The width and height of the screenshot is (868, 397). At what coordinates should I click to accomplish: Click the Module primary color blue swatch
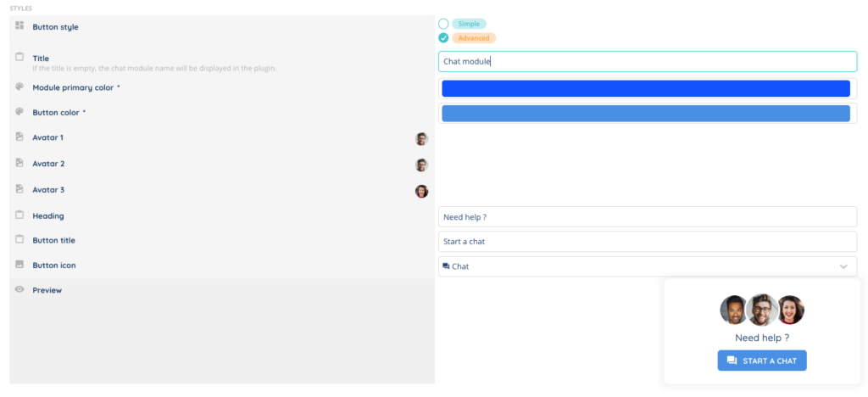(x=646, y=88)
